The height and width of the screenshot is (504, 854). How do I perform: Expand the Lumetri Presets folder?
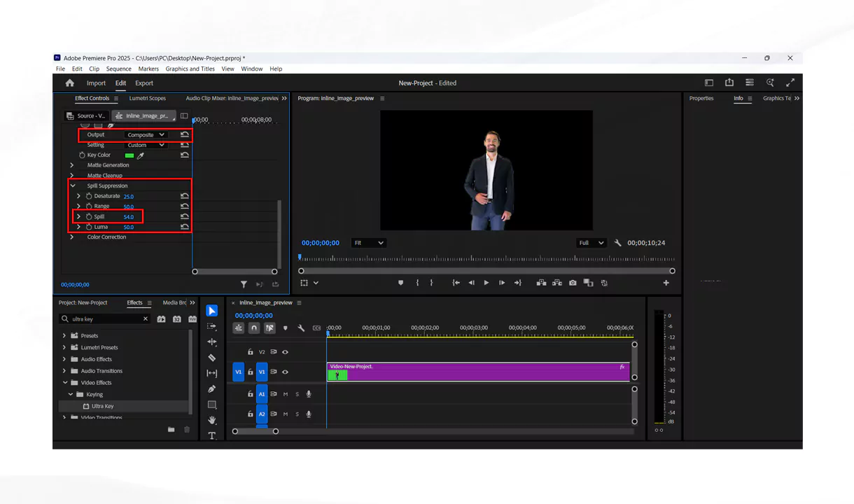tap(64, 347)
